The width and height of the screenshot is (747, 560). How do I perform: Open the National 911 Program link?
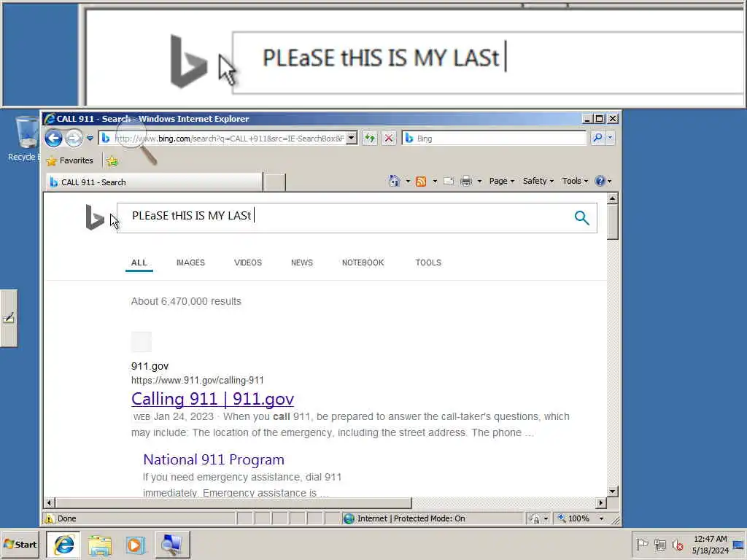214,459
